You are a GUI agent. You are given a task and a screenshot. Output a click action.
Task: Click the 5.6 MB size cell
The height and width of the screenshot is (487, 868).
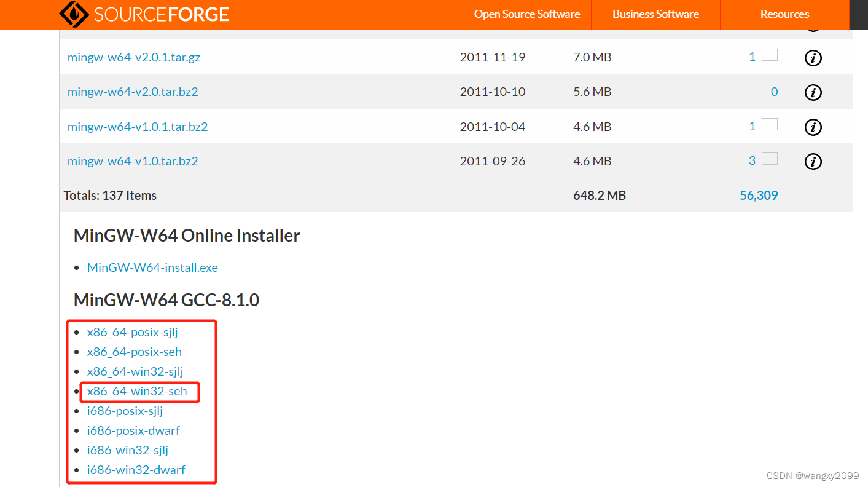(x=592, y=92)
